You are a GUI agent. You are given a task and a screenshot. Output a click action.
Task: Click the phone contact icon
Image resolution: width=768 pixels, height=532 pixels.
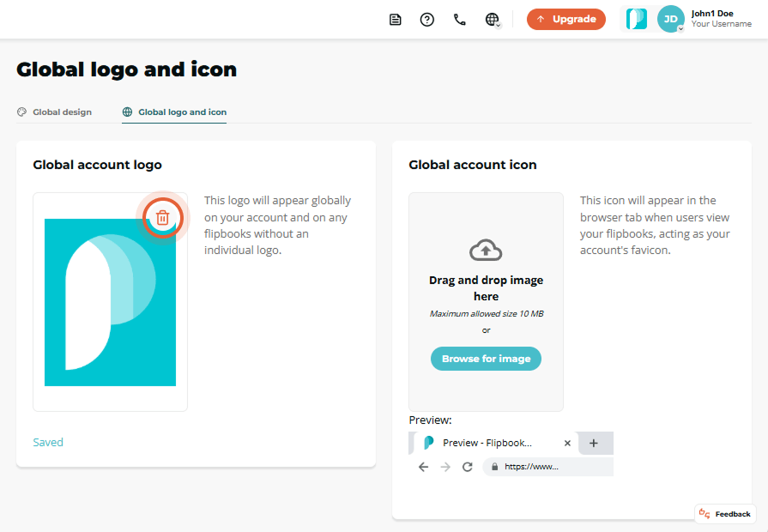459,20
